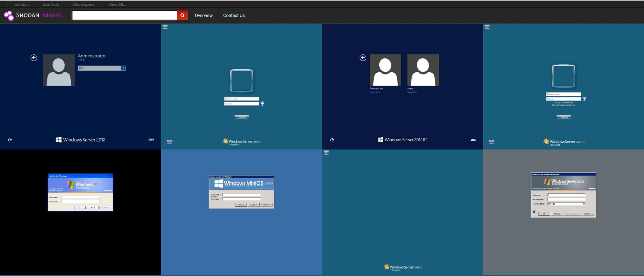The width and height of the screenshot is (644, 276).
Task: Open the Windows Server 2012 Administrator login thumbnail
Action: coord(81,86)
